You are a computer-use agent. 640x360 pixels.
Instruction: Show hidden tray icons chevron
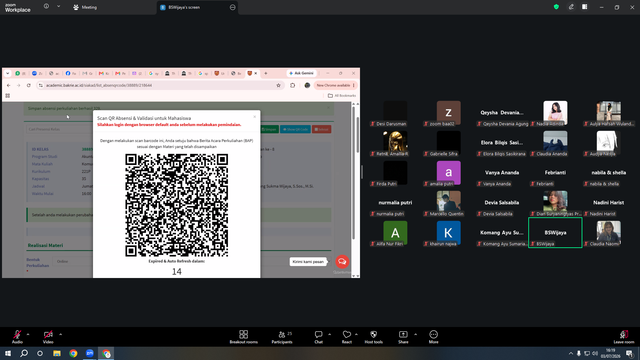[x=571, y=353]
